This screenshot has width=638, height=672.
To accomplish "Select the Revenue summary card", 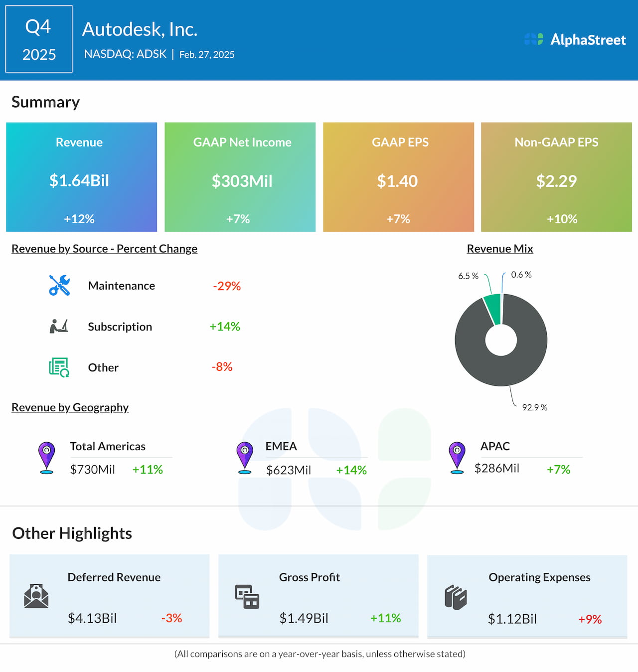I will click(81, 177).
